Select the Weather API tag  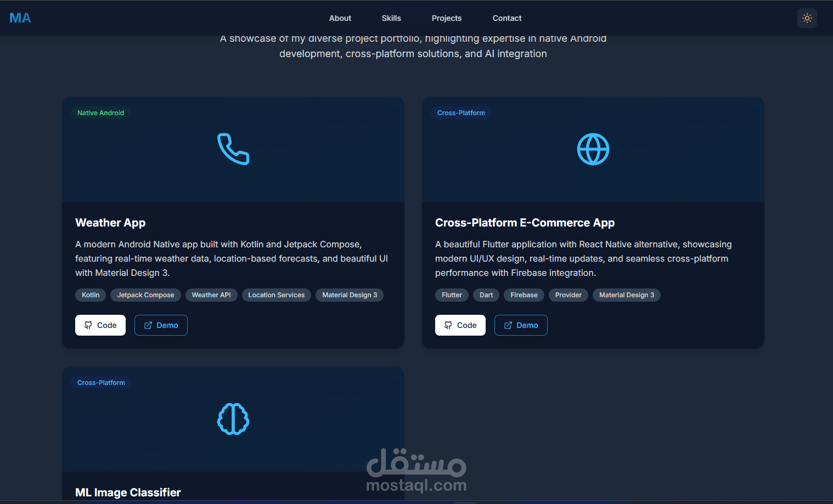coord(211,295)
